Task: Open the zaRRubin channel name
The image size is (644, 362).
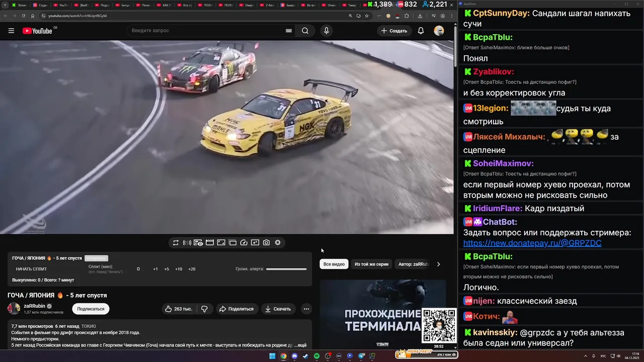Action: coord(34,306)
